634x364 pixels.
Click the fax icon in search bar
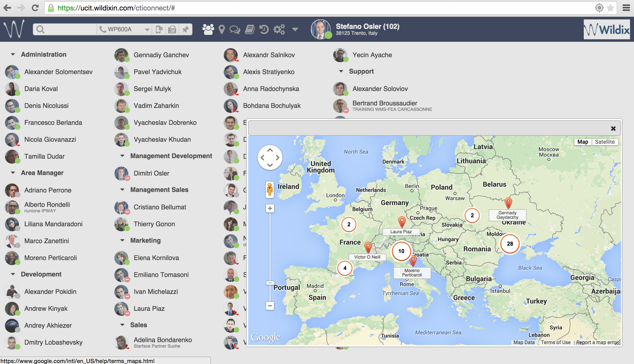coord(172,30)
